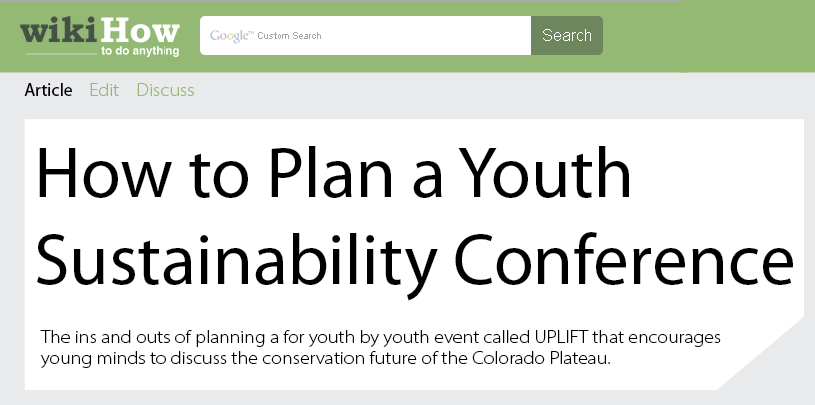Click the green Search button
Image resolution: width=815 pixels, height=405 pixels.
[x=567, y=35]
